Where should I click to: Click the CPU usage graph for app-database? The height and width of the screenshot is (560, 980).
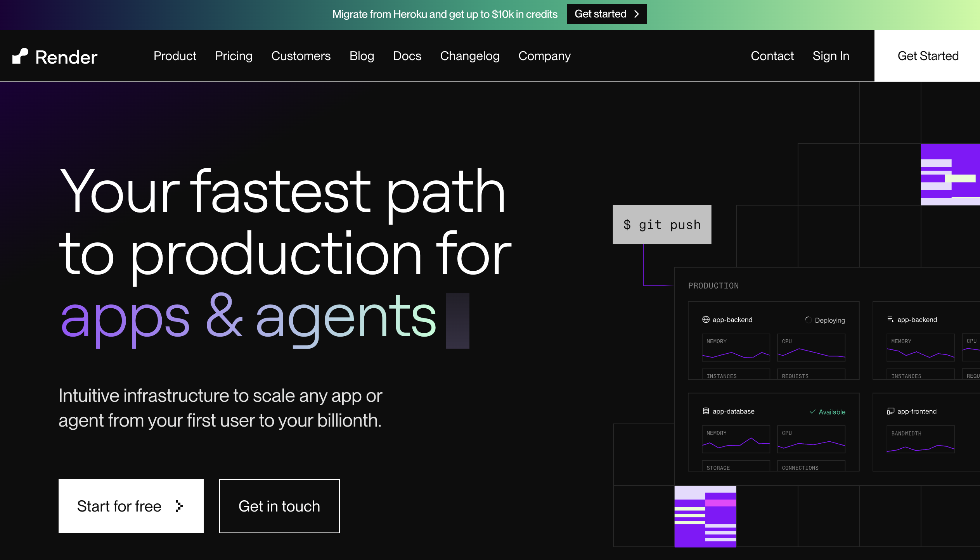811,439
